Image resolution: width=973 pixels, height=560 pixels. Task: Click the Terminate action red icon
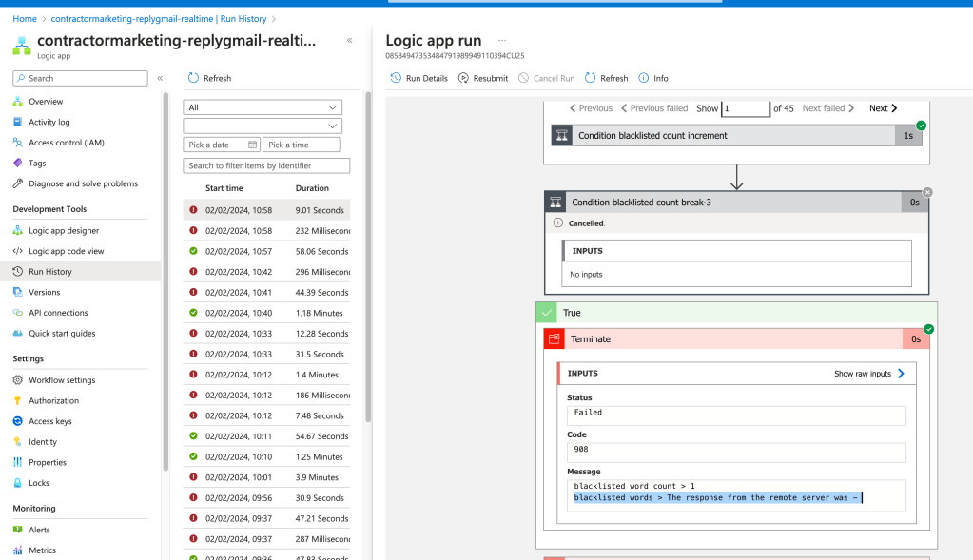click(x=555, y=338)
